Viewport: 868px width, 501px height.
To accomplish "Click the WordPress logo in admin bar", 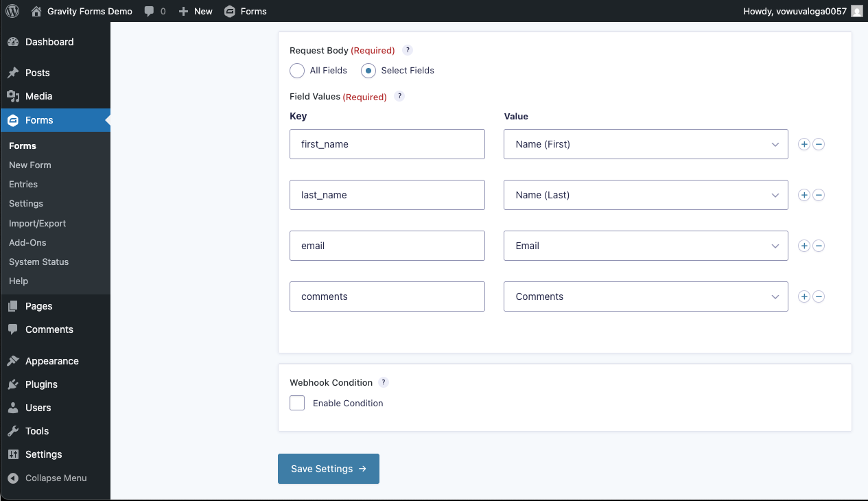I will click(x=12, y=11).
